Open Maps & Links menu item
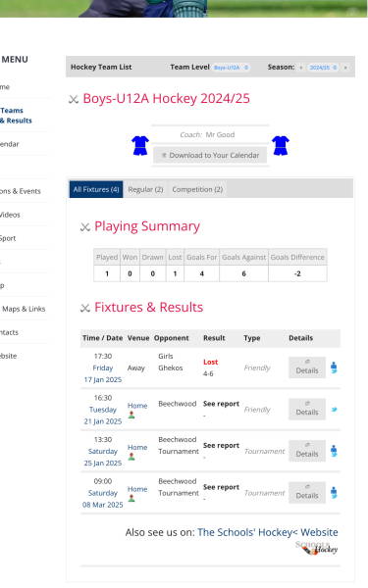This screenshot has width=368, height=588. (x=24, y=309)
